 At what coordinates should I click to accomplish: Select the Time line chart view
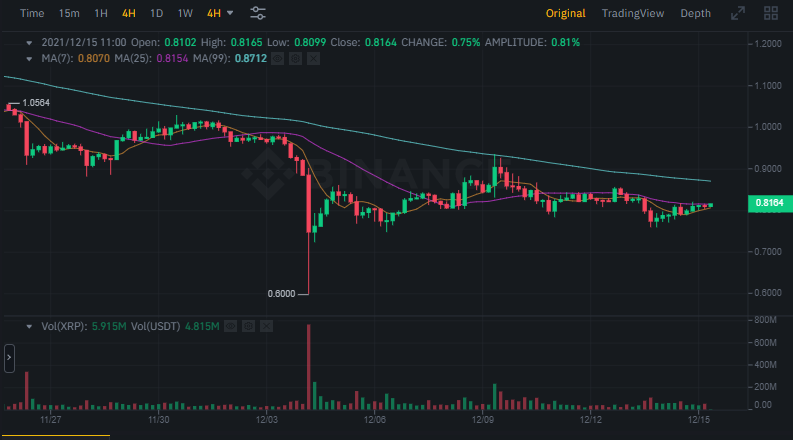pos(32,13)
